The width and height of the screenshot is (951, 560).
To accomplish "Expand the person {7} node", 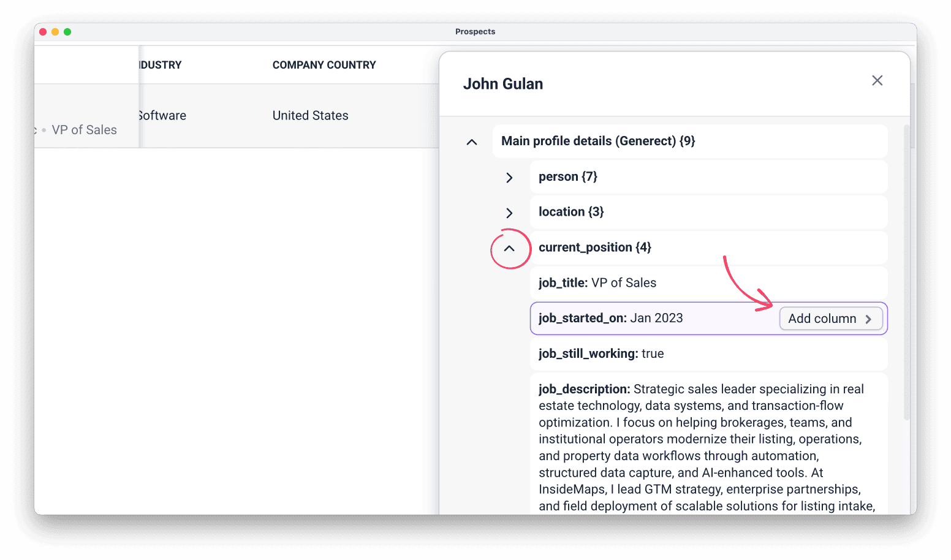I will click(x=509, y=178).
